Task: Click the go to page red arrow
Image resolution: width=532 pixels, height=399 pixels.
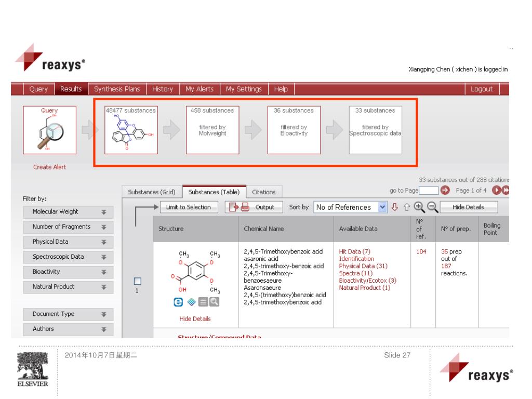Action: pos(445,190)
